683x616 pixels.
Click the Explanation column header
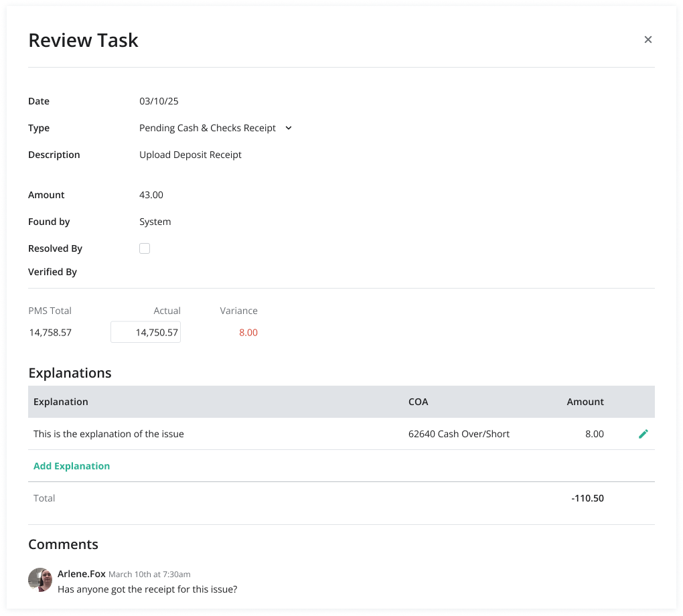click(60, 402)
